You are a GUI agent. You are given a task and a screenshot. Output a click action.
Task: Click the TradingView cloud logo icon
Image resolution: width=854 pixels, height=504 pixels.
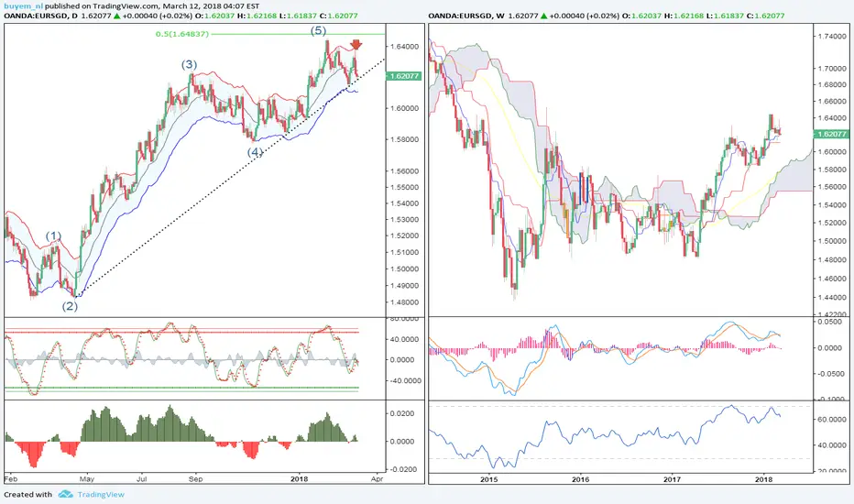pyautogui.click(x=66, y=494)
